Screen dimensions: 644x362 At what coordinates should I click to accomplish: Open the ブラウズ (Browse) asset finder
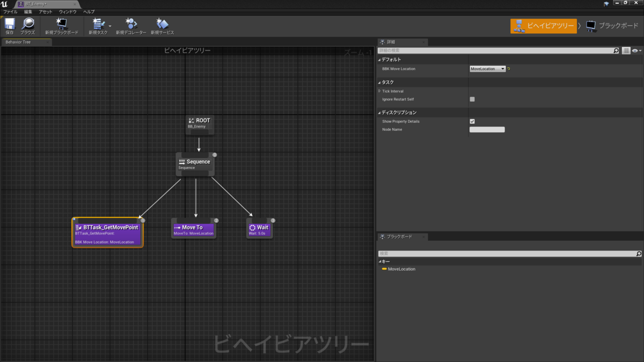(28, 24)
